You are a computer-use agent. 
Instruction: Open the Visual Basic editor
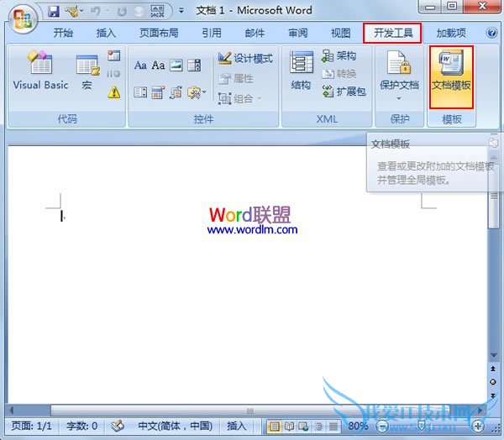coord(40,70)
